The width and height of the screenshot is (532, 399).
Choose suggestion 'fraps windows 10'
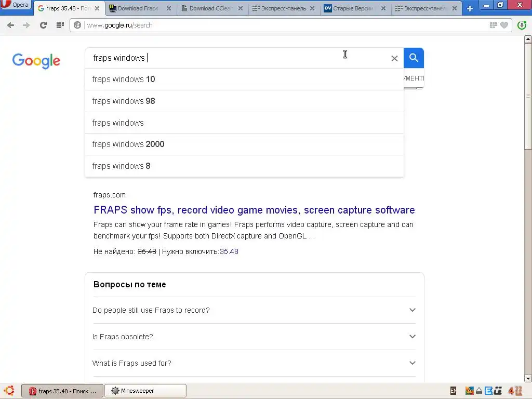[244, 79]
